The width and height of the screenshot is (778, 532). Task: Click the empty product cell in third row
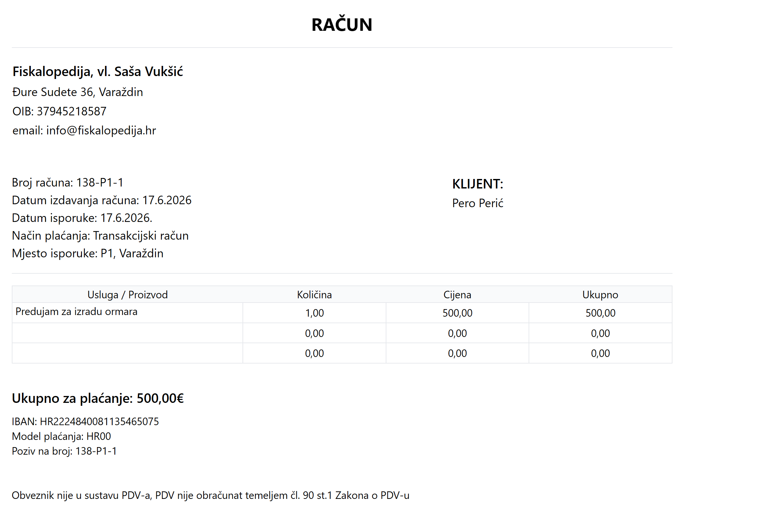click(127, 353)
